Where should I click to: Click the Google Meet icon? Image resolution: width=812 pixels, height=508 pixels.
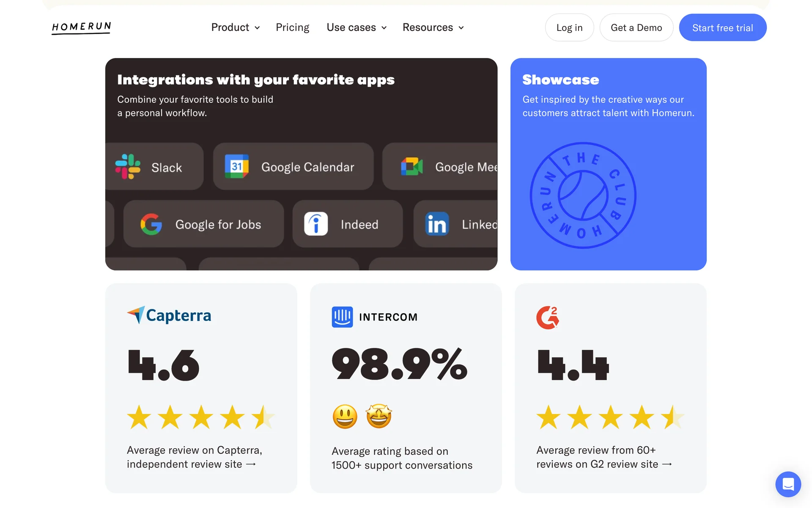point(411,167)
